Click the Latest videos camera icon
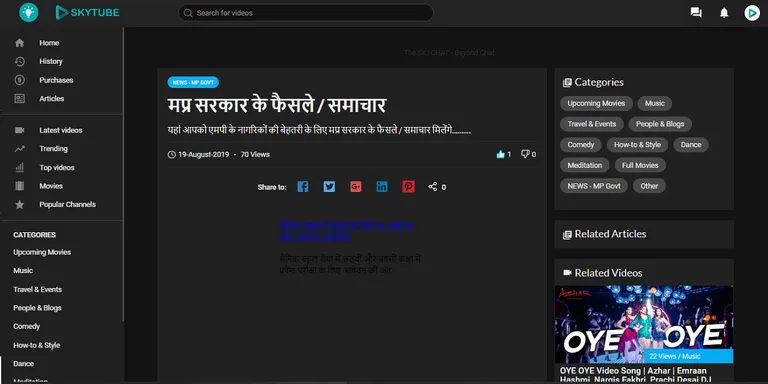The width and height of the screenshot is (768, 384). pos(20,130)
